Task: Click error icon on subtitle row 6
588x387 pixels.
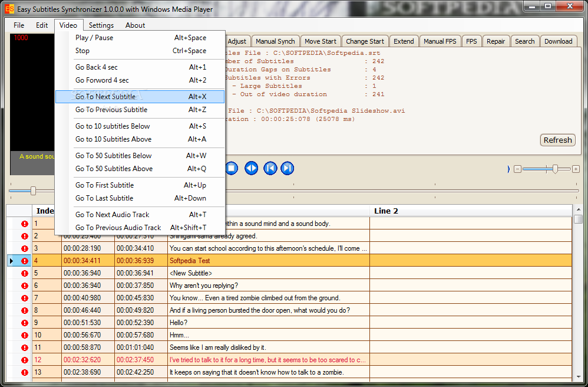Action: tap(25, 286)
